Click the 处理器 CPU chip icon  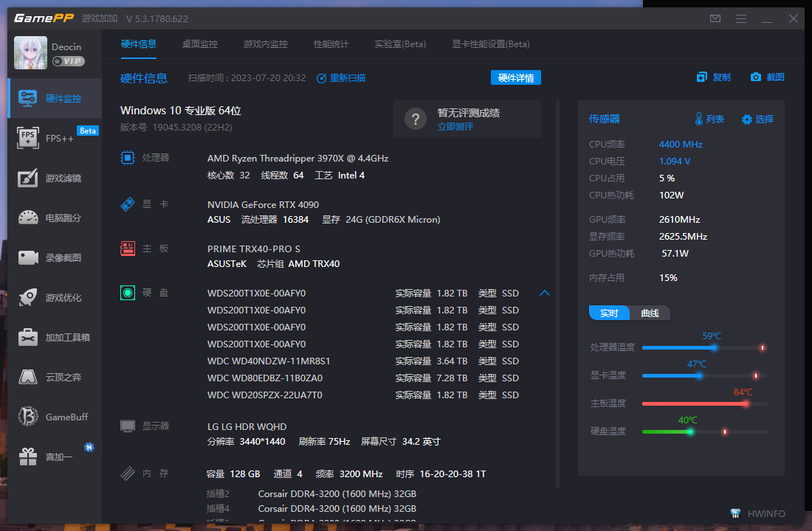(128, 157)
